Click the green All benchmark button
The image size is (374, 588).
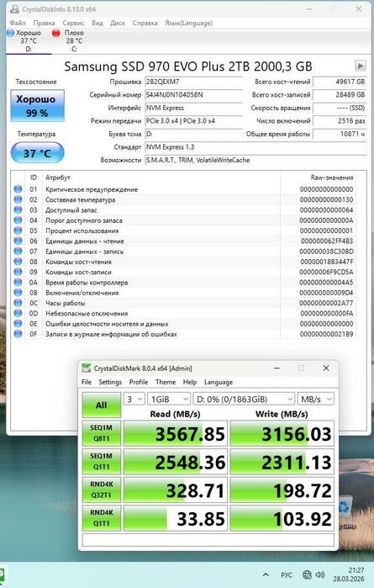coord(102,405)
